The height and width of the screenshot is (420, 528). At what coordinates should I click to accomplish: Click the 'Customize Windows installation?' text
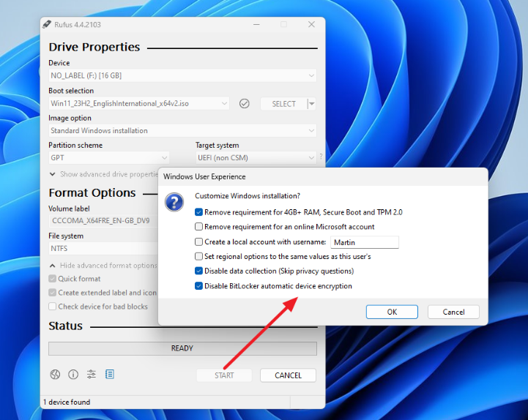click(x=248, y=196)
